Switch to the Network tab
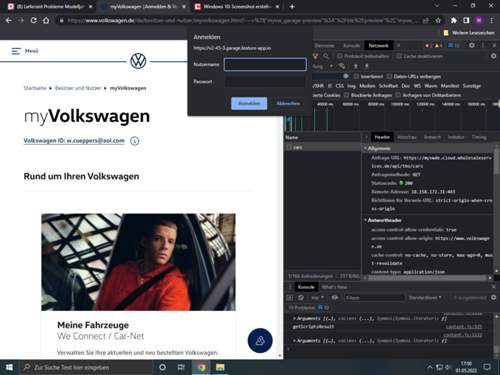The height and width of the screenshot is (375, 500). [x=378, y=46]
